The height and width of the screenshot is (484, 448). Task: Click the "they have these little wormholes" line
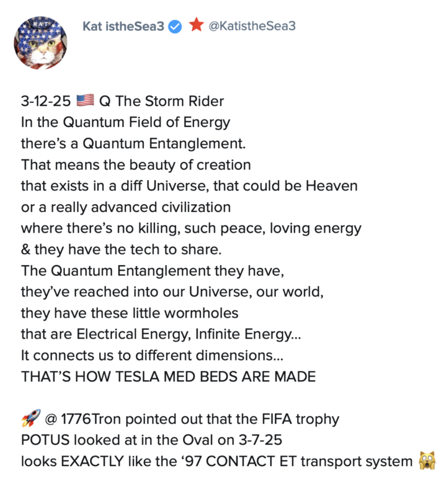point(130,313)
